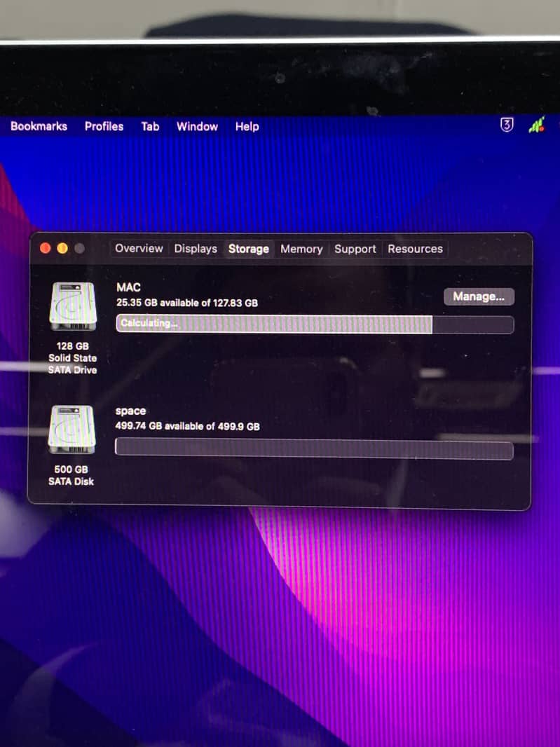Click the MAC volume name
Viewport: 560px width, 747px height.
[x=128, y=287]
